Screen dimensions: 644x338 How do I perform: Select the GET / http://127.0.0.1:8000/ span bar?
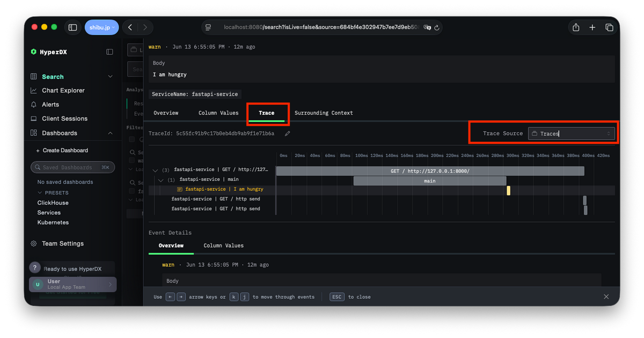[430, 171]
